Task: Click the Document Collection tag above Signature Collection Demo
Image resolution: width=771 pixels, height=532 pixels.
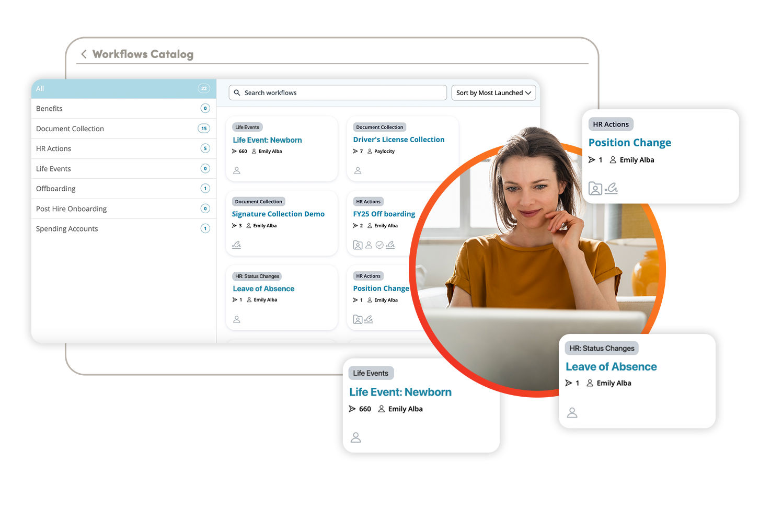Action: pyautogui.click(x=259, y=202)
